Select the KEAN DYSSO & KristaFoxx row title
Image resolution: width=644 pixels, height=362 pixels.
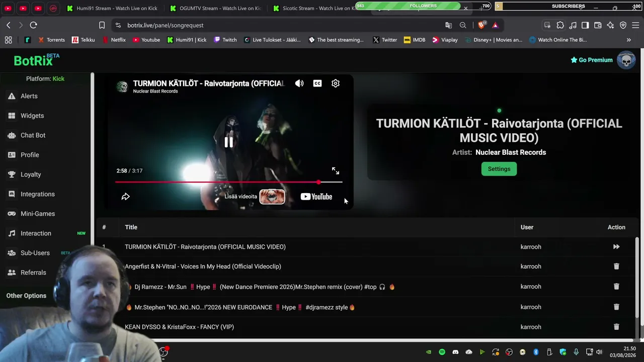tap(179, 327)
